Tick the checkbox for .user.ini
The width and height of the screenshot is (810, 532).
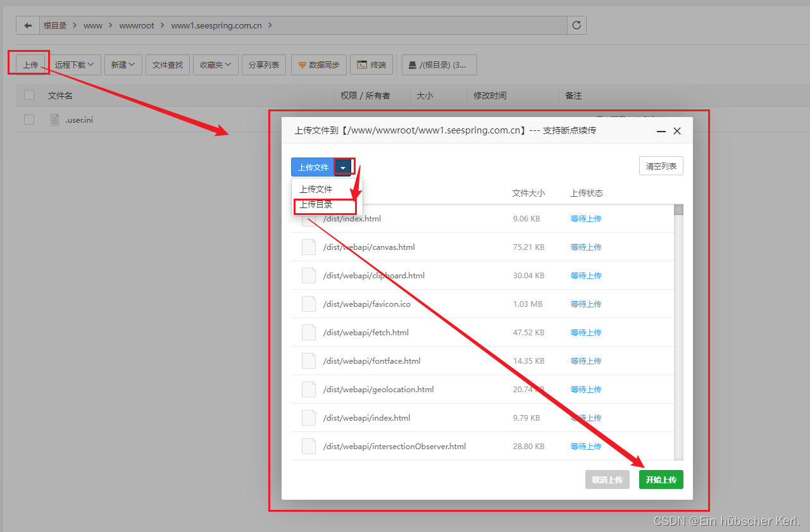29,120
